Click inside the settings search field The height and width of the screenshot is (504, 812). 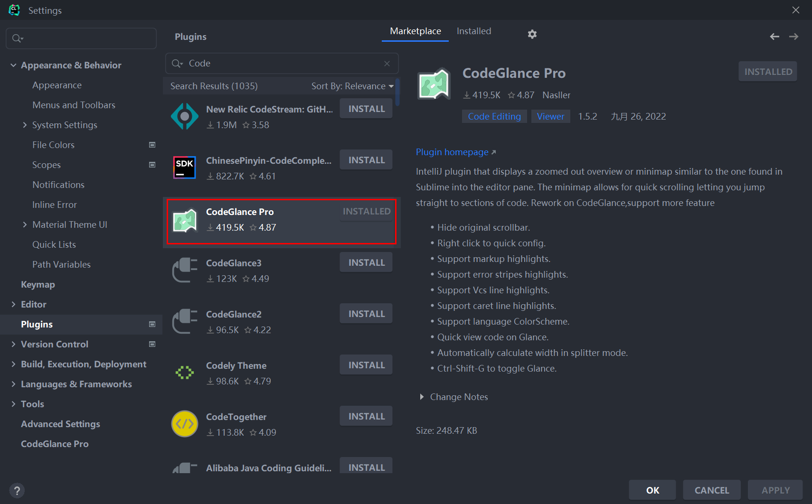click(81, 38)
